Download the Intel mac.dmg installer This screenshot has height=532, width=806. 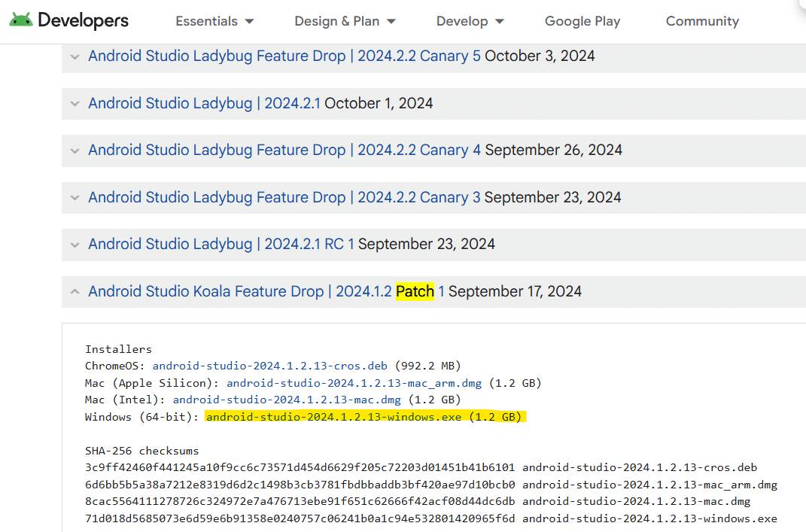pyautogui.click(x=287, y=400)
